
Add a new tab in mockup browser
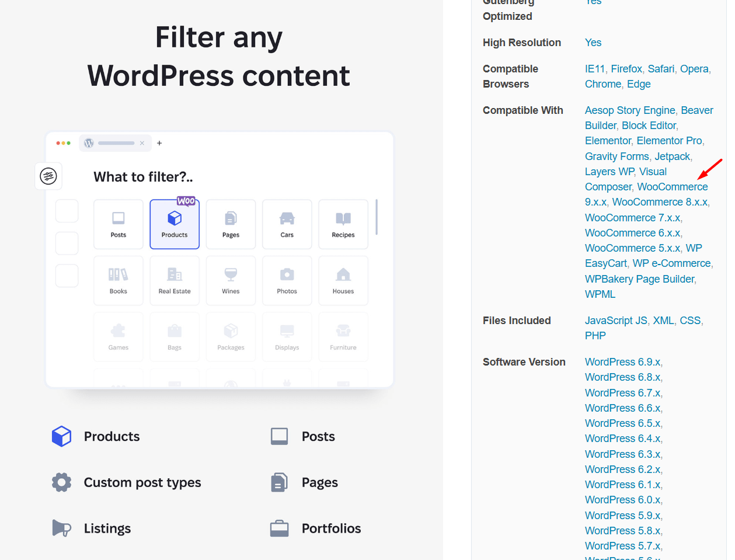[159, 143]
